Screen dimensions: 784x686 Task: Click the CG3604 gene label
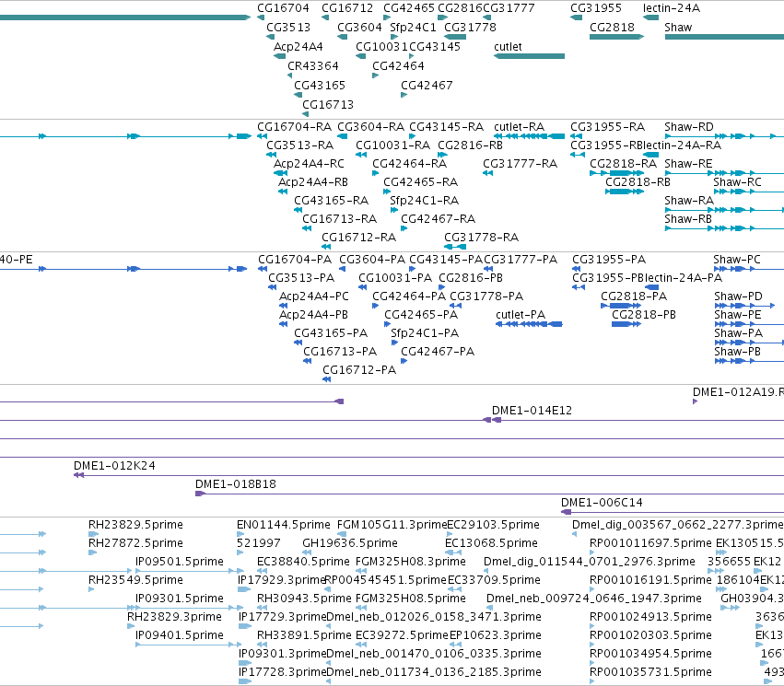tap(359, 28)
